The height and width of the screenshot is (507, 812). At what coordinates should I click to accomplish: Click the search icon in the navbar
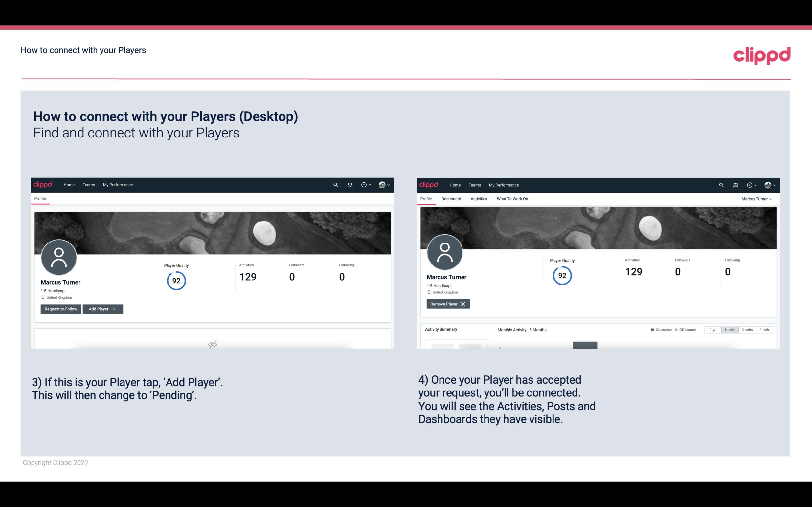(x=334, y=184)
